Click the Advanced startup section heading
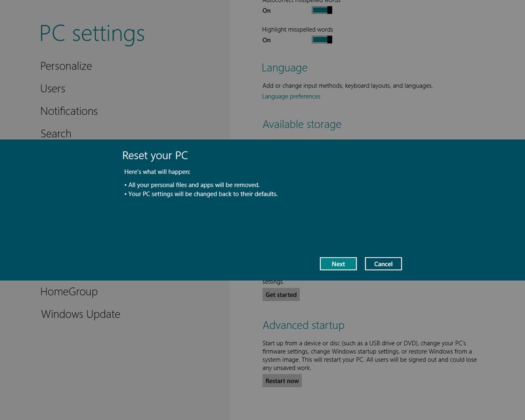525x420 pixels. click(x=303, y=325)
